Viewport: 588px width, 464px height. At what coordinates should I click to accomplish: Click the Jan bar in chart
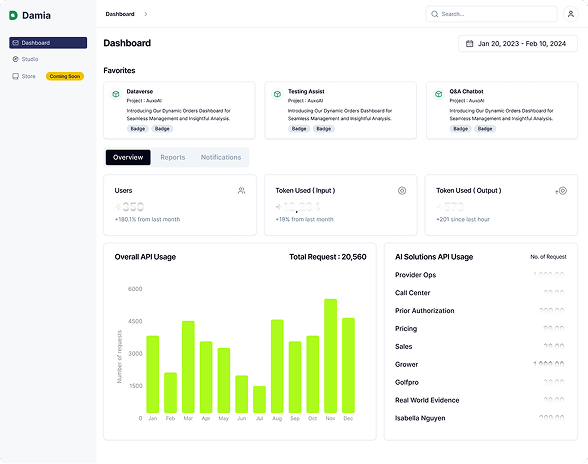tap(153, 374)
